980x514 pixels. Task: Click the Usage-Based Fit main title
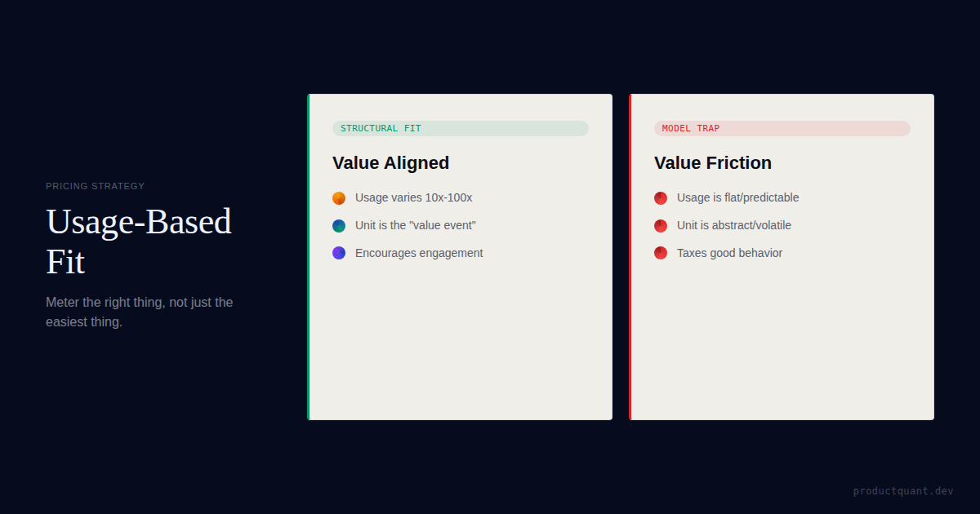(139, 241)
